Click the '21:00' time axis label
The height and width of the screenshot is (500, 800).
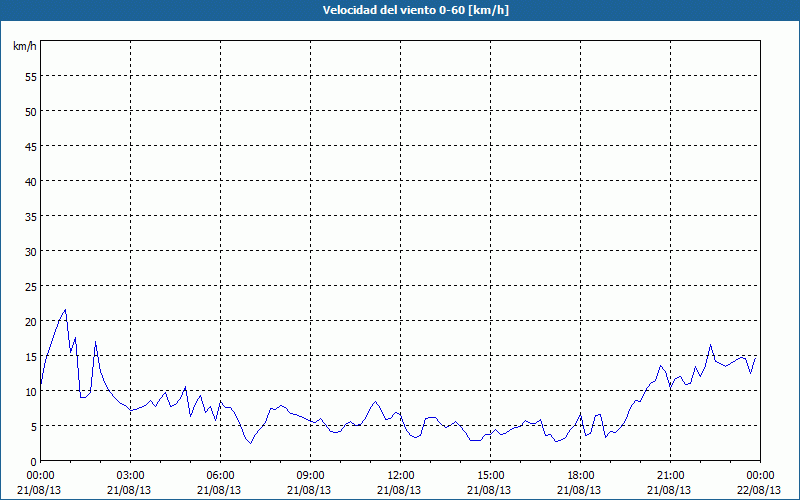(670, 476)
